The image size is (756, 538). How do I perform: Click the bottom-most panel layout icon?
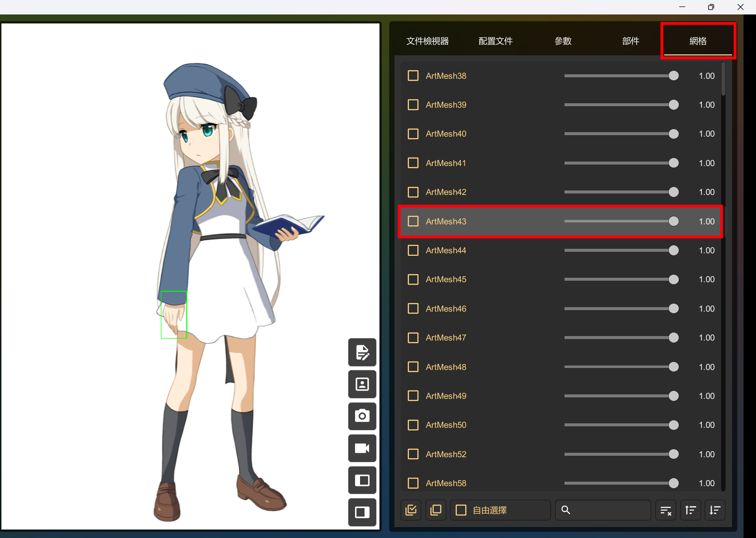point(362,512)
